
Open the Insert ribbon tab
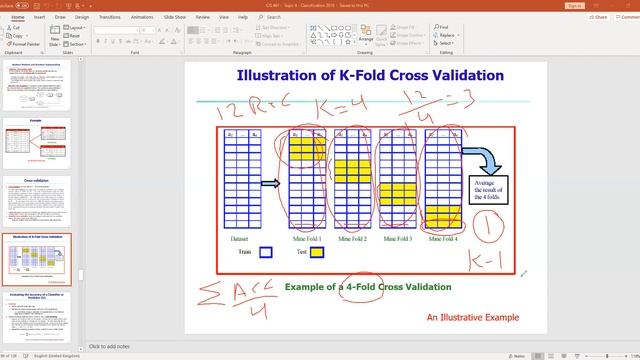(40, 17)
